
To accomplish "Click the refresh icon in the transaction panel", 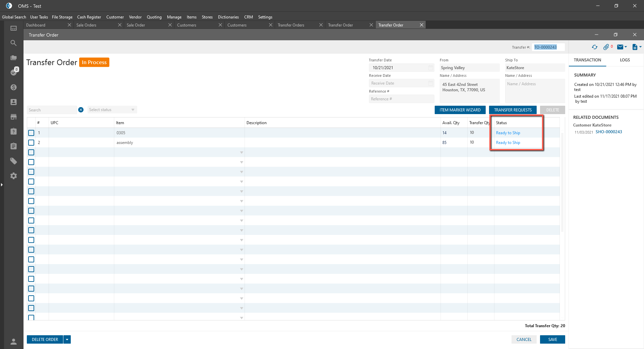I will tap(595, 47).
